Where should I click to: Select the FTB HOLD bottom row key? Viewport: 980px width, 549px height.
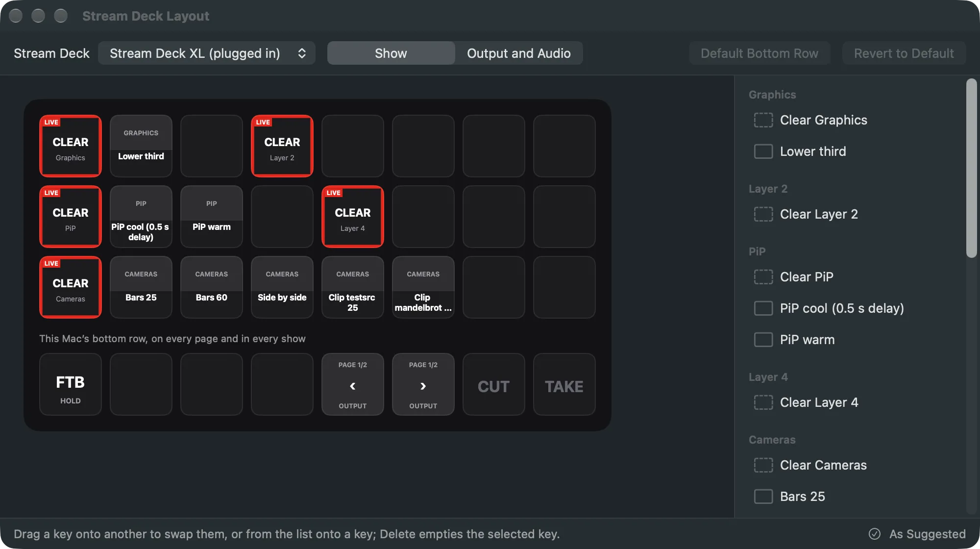(71, 384)
